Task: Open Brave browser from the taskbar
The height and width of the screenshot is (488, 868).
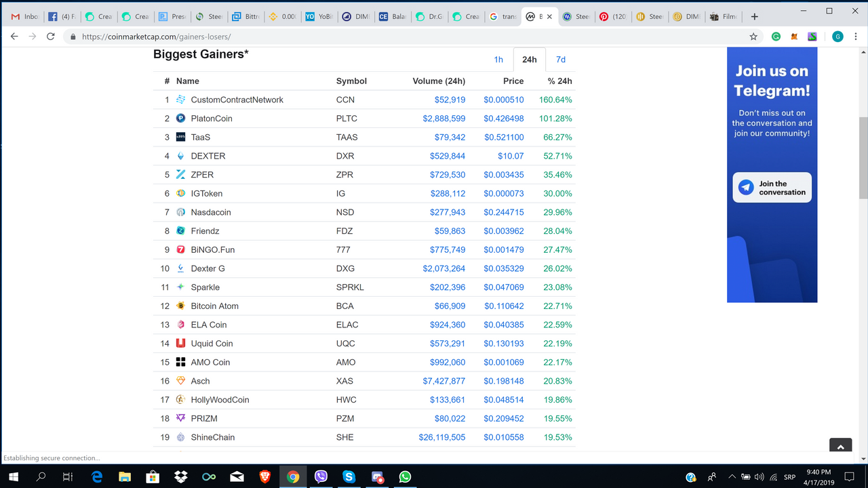Action: tap(264, 476)
